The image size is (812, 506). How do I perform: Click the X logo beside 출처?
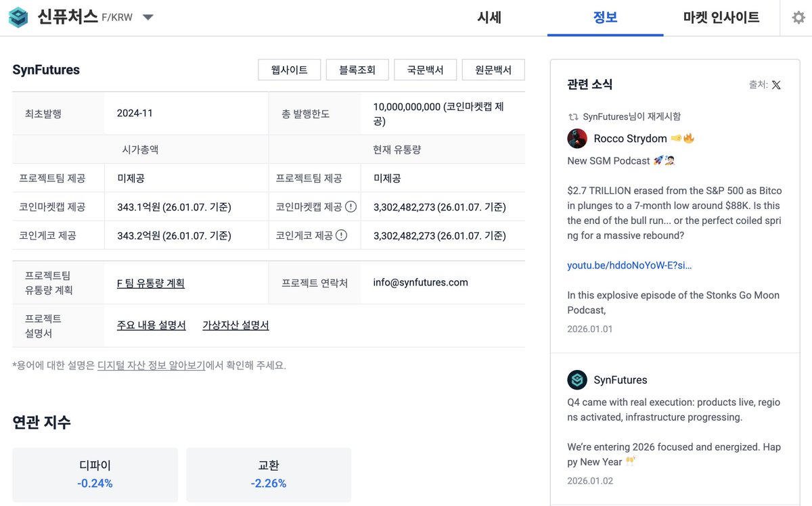pyautogui.click(x=776, y=85)
